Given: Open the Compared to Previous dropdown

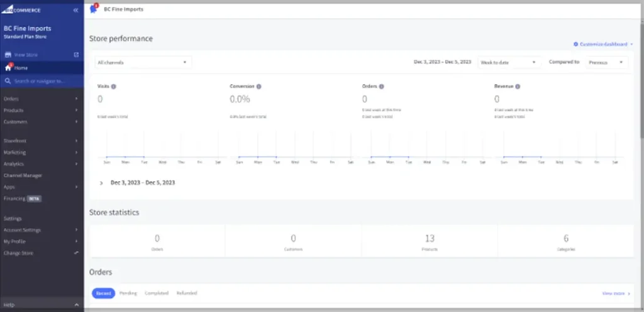Looking at the screenshot, I should point(606,62).
